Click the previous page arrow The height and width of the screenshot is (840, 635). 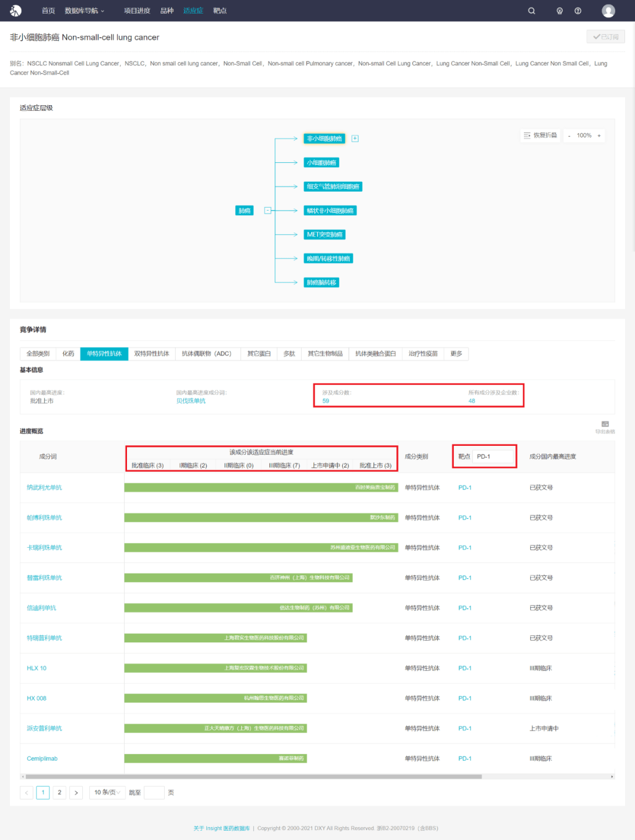[x=26, y=792]
